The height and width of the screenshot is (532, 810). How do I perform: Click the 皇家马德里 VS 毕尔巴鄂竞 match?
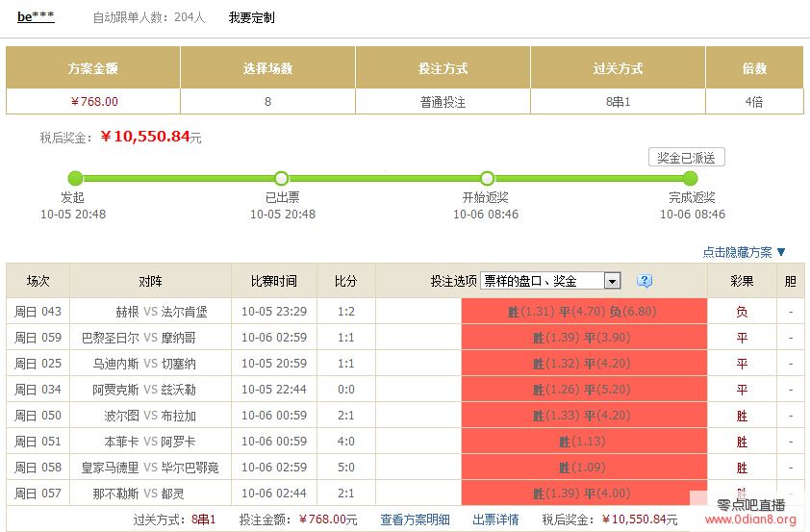pos(150,468)
